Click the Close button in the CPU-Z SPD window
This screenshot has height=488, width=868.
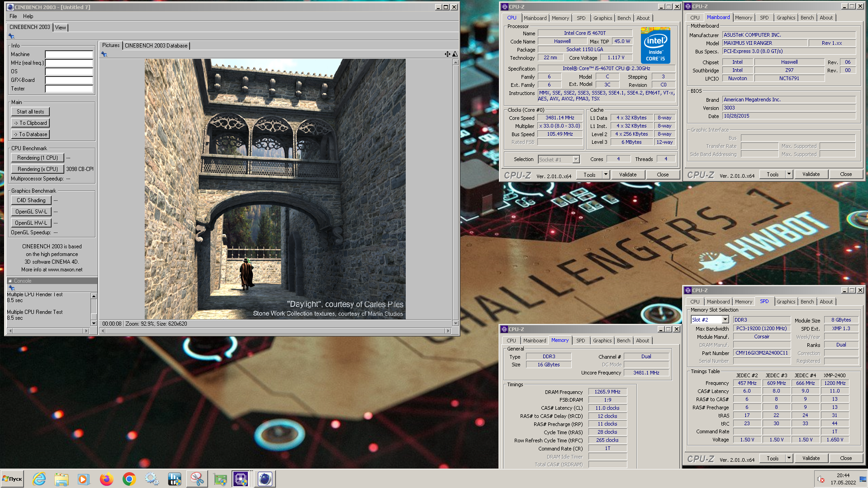[845, 458]
